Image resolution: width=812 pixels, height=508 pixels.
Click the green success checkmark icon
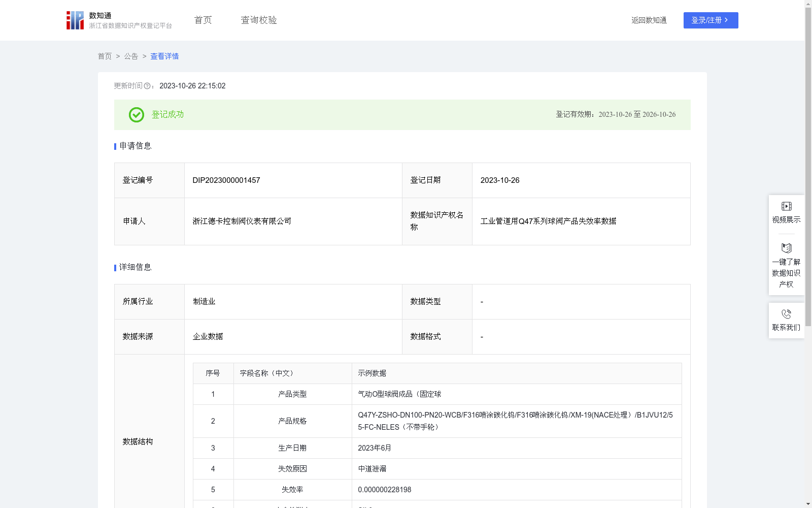(136, 115)
